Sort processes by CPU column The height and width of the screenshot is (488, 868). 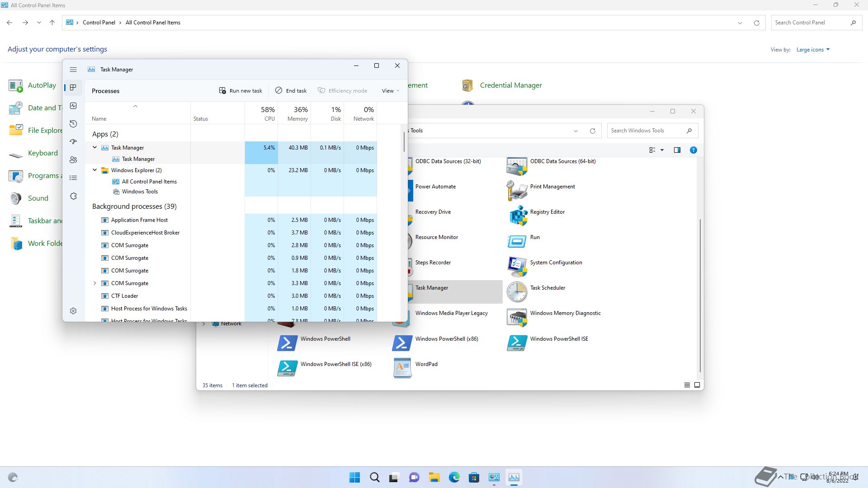coord(261,113)
